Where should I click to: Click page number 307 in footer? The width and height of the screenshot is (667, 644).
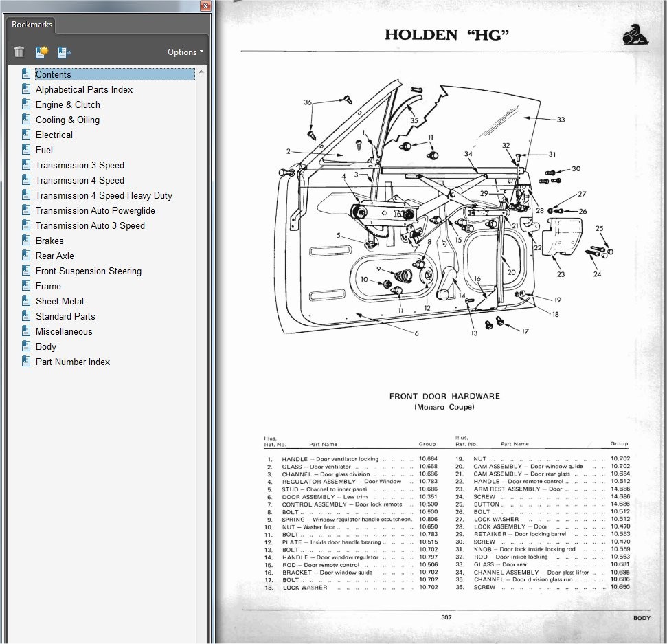[446, 617]
